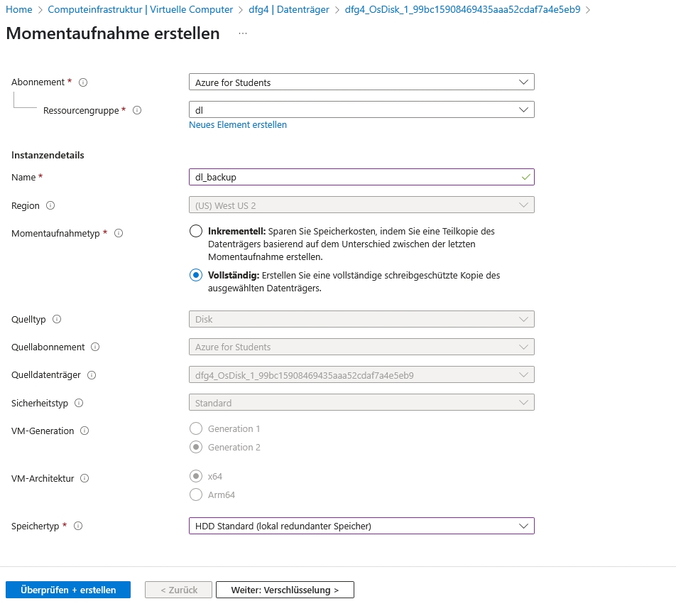Click Überprüfen + erstellen button
Screen dimensions: 676x616
coord(68,590)
